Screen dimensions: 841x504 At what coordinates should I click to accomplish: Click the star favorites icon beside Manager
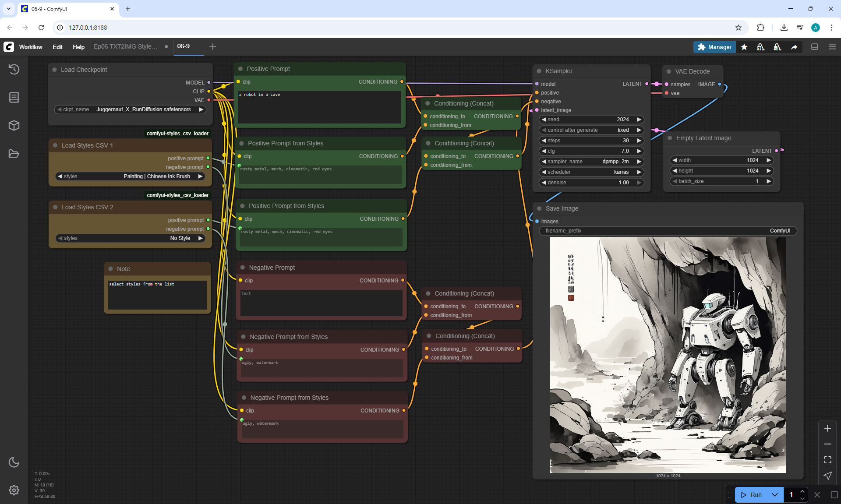pos(744,47)
